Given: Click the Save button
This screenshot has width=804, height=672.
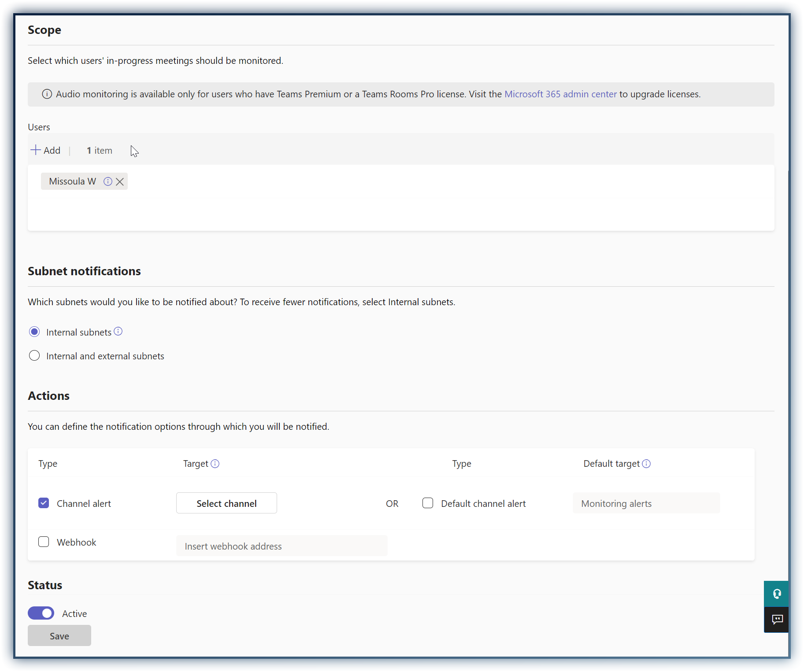Looking at the screenshot, I should [59, 636].
